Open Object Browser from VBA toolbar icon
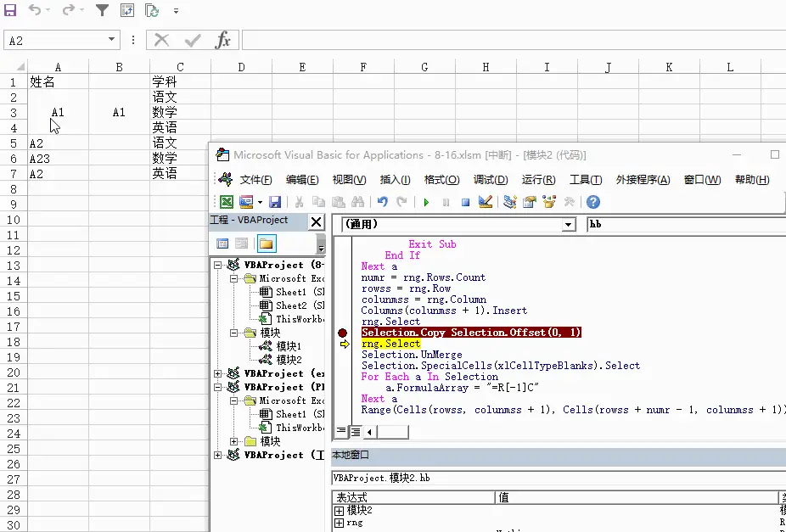The height and width of the screenshot is (532, 786). coord(549,202)
